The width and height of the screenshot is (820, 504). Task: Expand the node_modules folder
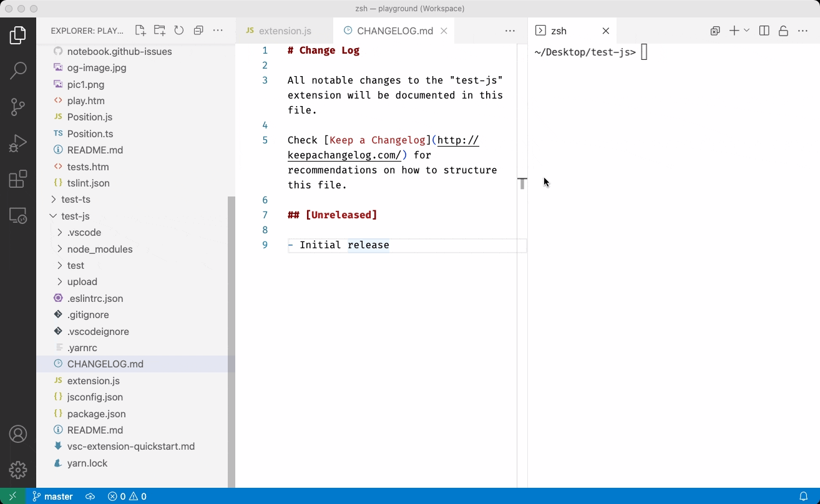point(100,249)
